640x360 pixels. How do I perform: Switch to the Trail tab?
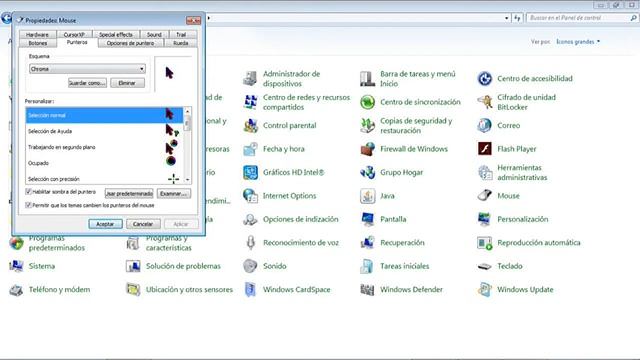point(181,35)
